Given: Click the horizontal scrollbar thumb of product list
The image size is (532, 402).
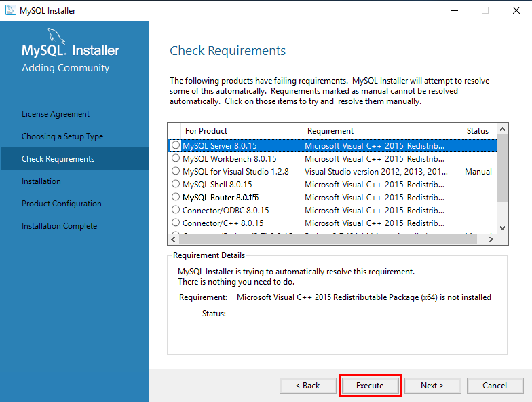Looking at the screenshot, I should click(328, 239).
